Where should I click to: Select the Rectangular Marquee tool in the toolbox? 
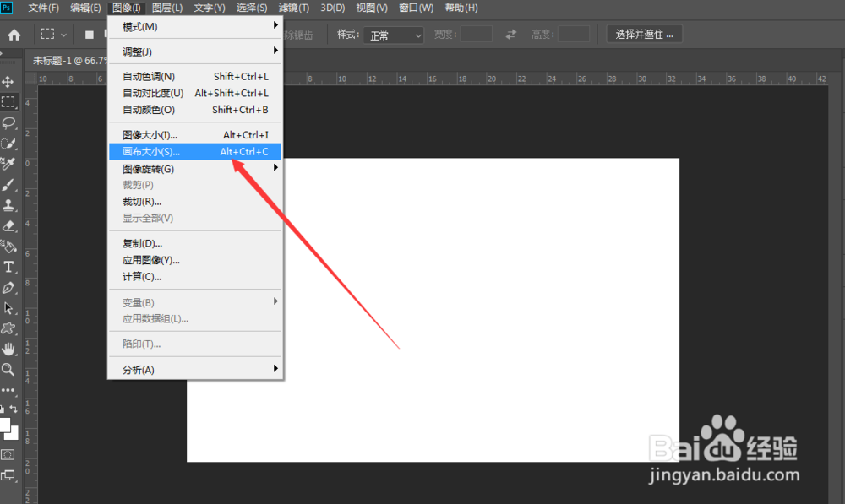point(8,102)
